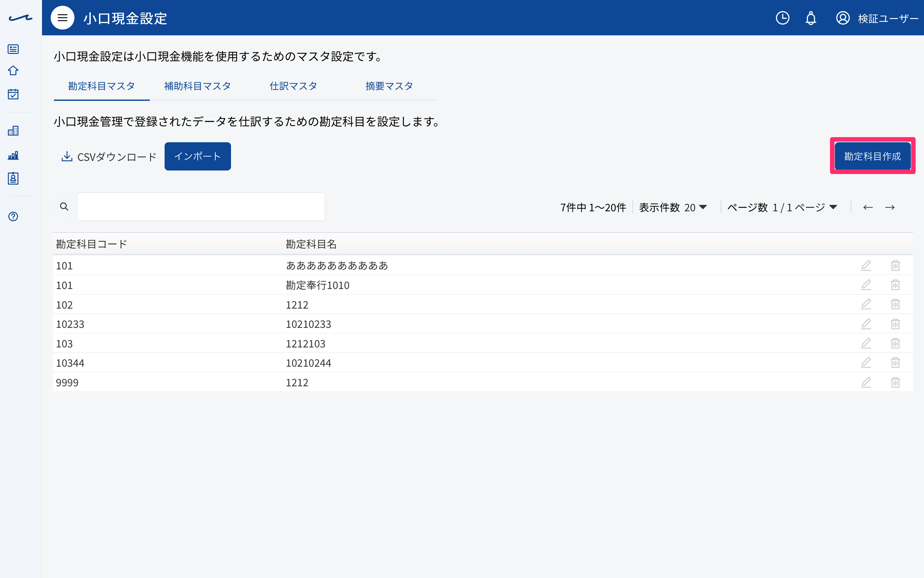Switch to the 仕訳マスタ tab
Image resolution: width=924 pixels, height=578 pixels.
293,86
